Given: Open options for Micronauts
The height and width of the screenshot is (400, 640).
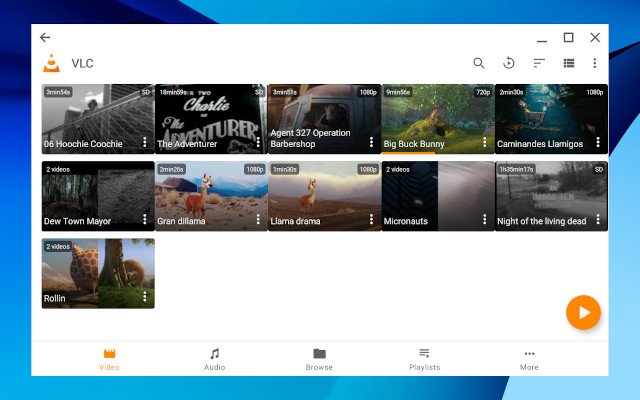Looking at the screenshot, I should coord(484,219).
